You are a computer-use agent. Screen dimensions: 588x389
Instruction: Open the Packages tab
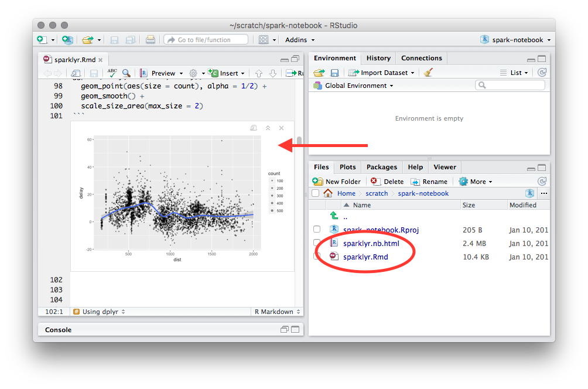[x=382, y=167]
